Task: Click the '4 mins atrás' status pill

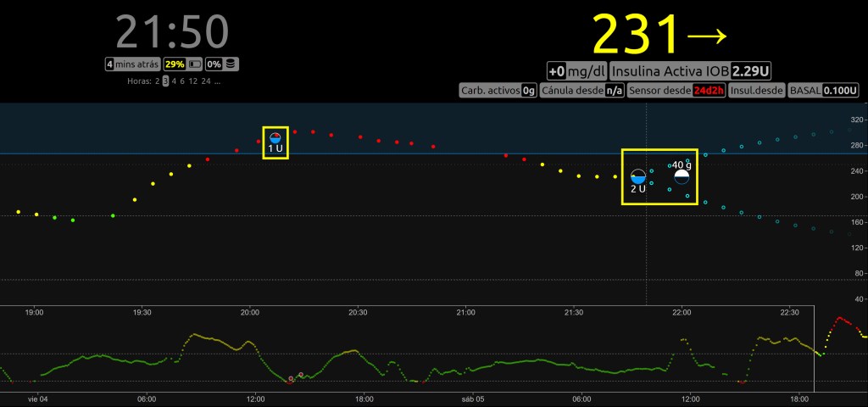Action: click(x=131, y=64)
